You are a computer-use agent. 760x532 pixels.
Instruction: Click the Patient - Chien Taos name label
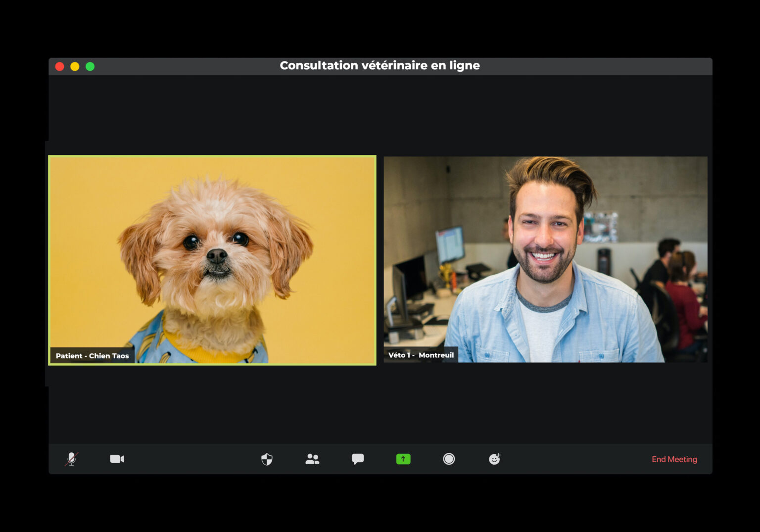click(92, 355)
